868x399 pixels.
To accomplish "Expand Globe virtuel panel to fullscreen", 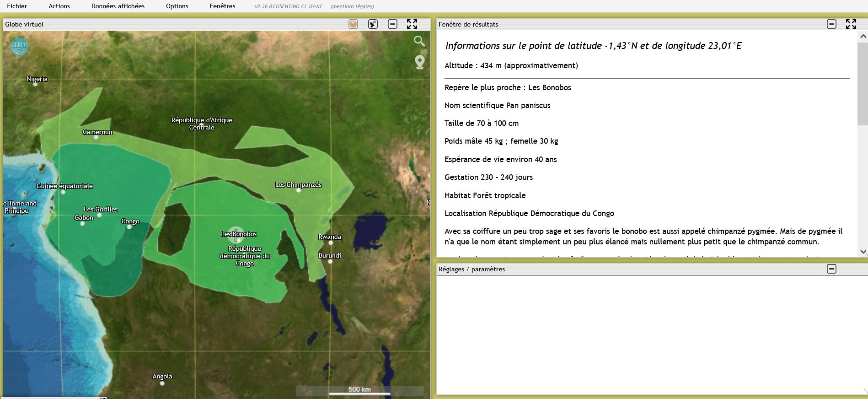I will pyautogui.click(x=412, y=24).
